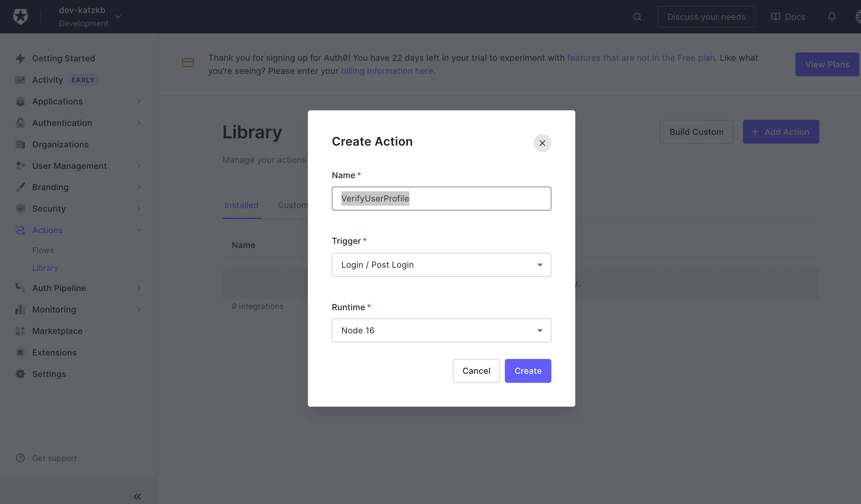Close the Create Action dialog
Image resolution: width=861 pixels, height=504 pixels.
[542, 143]
